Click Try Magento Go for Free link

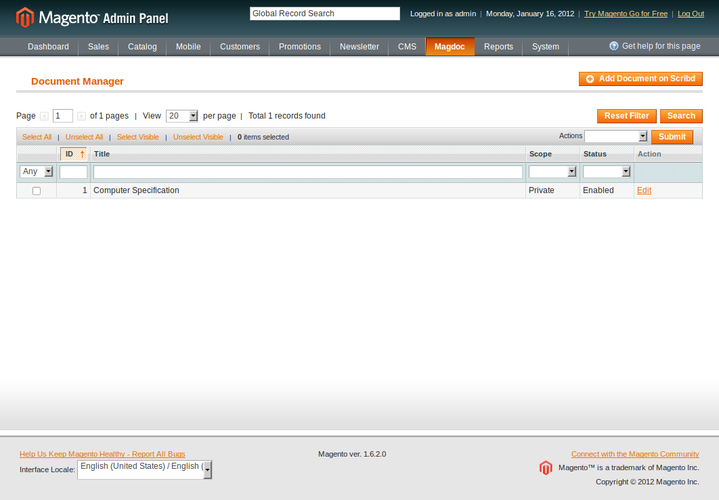click(x=626, y=14)
